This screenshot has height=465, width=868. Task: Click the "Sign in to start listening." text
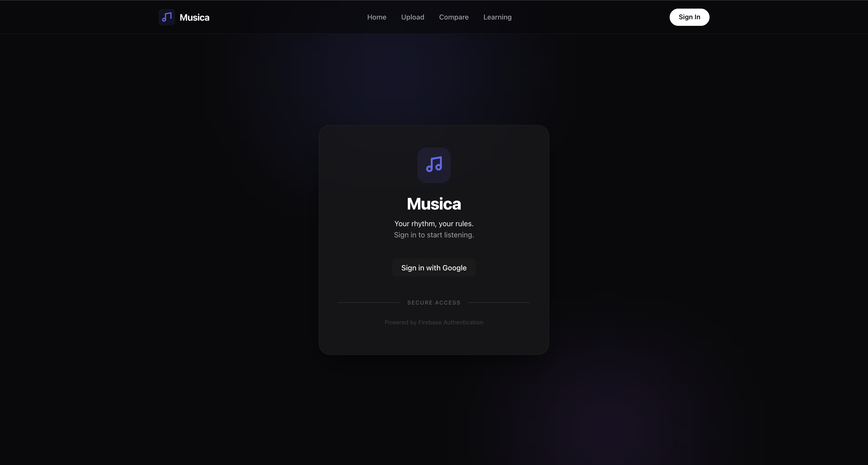434,235
